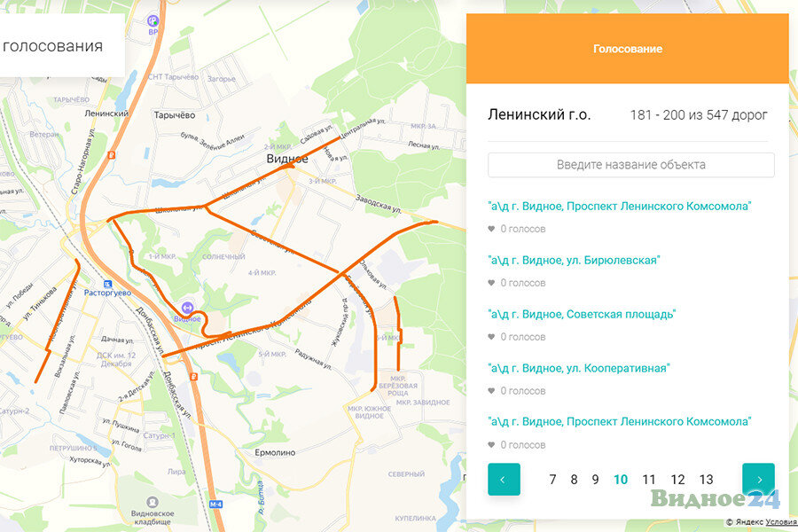Go to page 12
The width and height of the screenshot is (798, 532).
(x=677, y=480)
